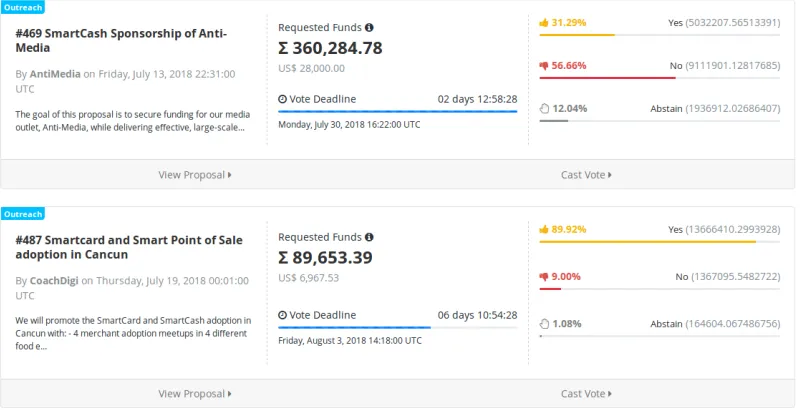Screen dimensions: 800x410
Task: Click the Cancun proposal description text
Action: pos(133,334)
